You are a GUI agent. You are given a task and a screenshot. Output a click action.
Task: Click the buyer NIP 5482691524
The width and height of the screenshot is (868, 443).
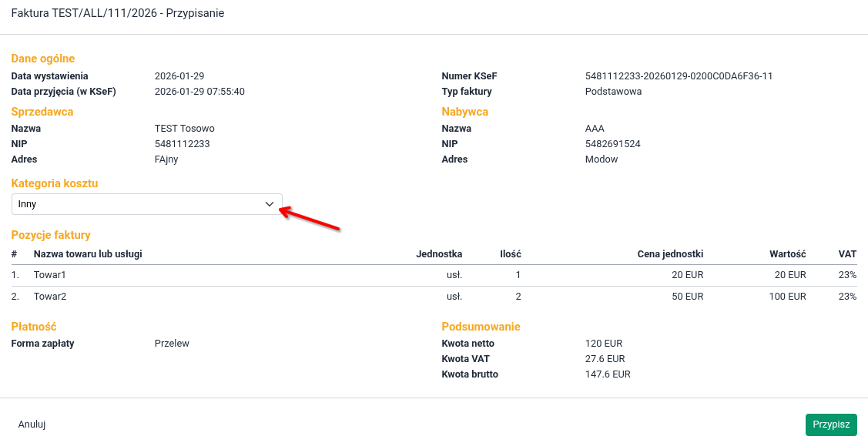coord(612,144)
